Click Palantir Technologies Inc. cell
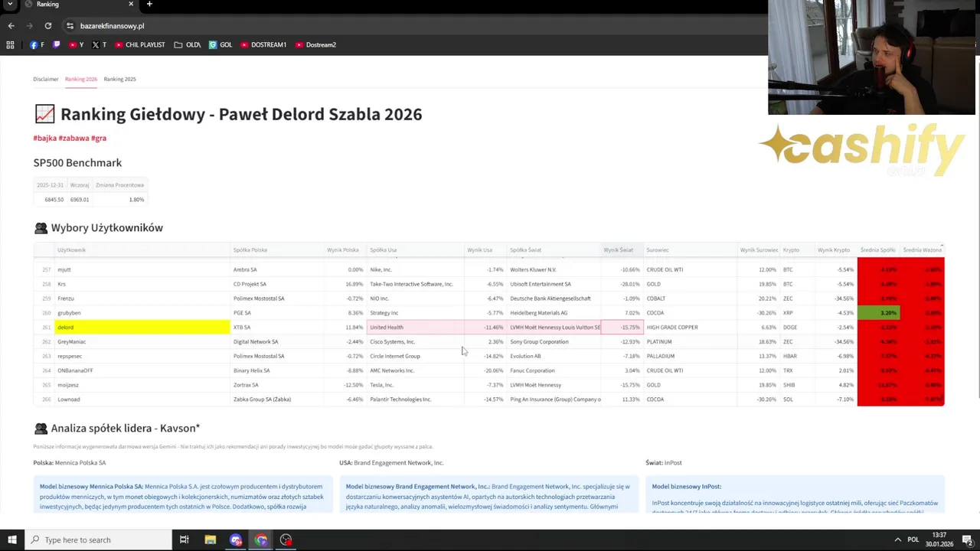Screen dimensions: 980x551 416,399
